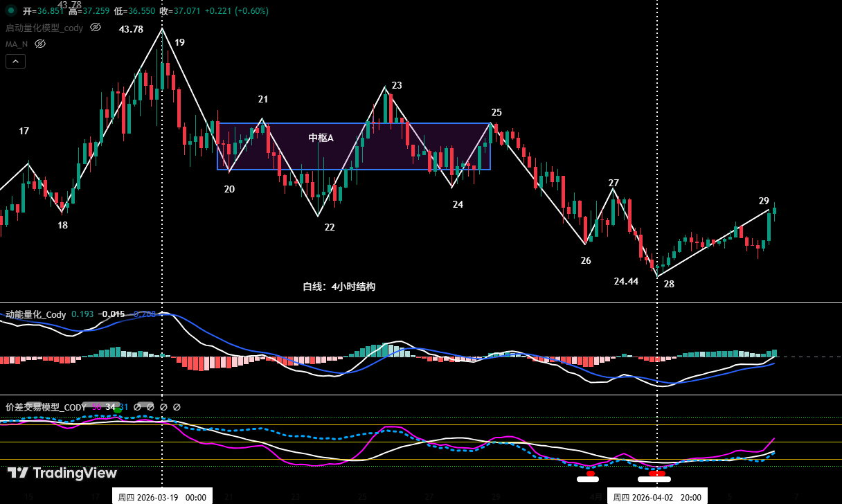This screenshot has height=504, width=842.
Task: Select wave point marker 22
Action: point(330,227)
